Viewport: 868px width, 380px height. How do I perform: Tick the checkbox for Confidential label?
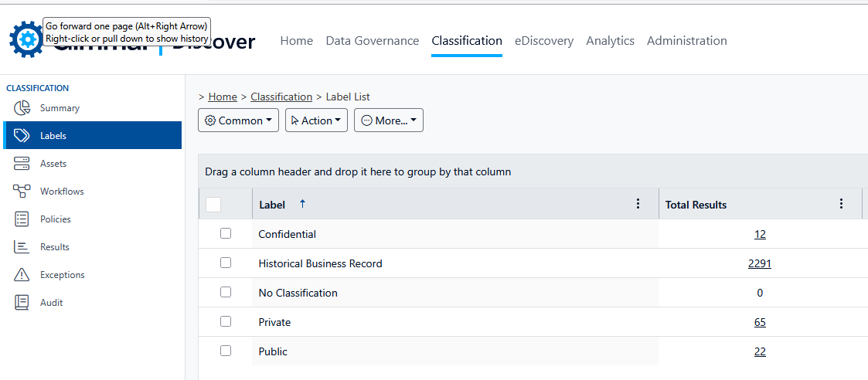[x=226, y=233]
